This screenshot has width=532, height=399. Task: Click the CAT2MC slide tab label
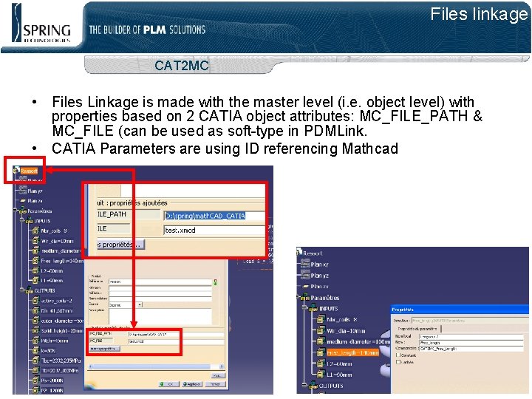coord(182,65)
